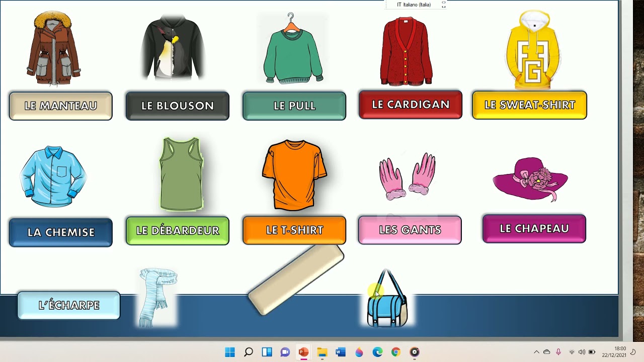Image resolution: width=644 pixels, height=362 pixels.
Task: Open Microsoft Edge from the taskbar
Action: (x=377, y=352)
